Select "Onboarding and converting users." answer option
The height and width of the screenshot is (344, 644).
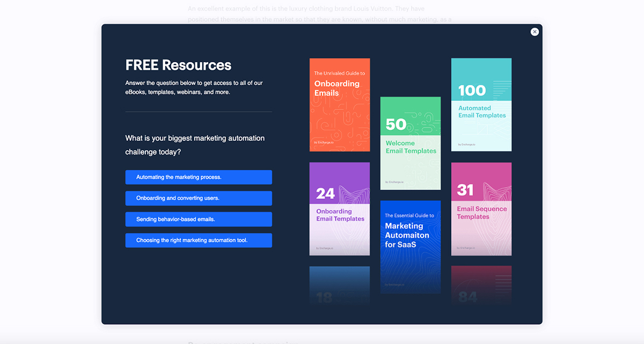coord(198,198)
